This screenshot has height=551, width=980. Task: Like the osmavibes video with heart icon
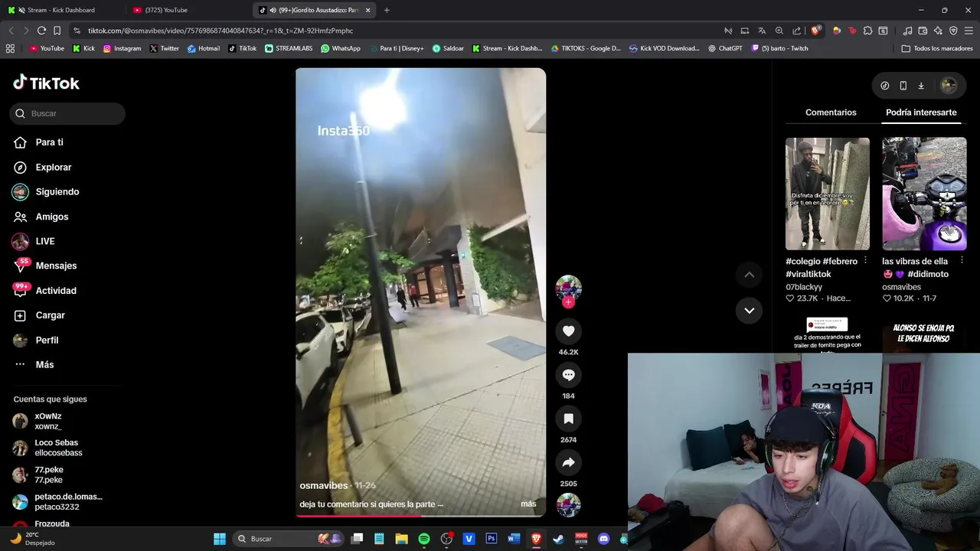(568, 331)
